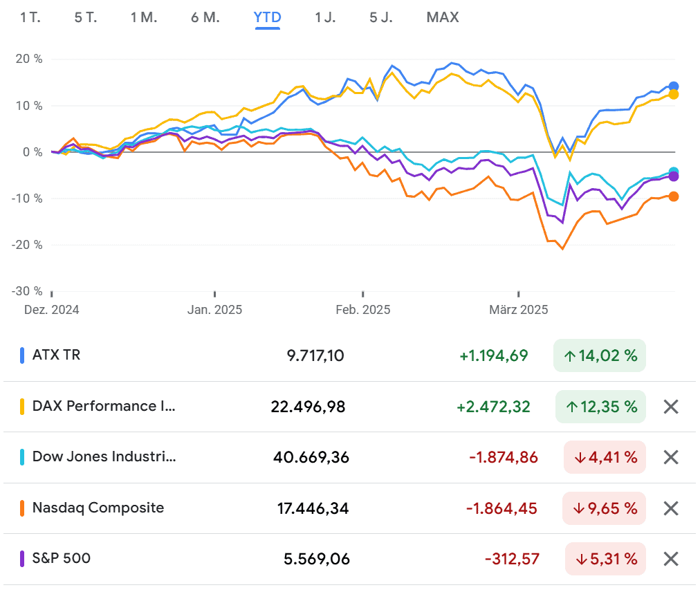The width and height of the screenshot is (700, 592).
Task: Click the -20 % y-axis label
Action: click(27, 245)
